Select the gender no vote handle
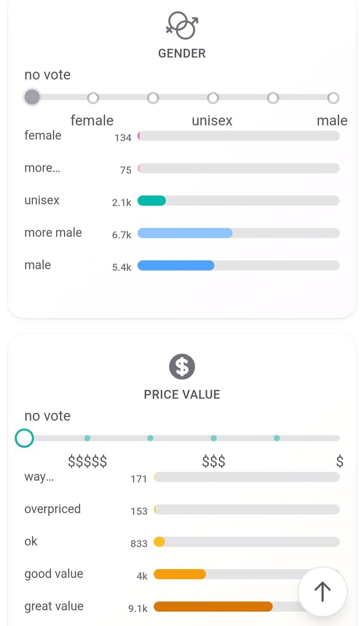364x626 pixels. point(32,97)
